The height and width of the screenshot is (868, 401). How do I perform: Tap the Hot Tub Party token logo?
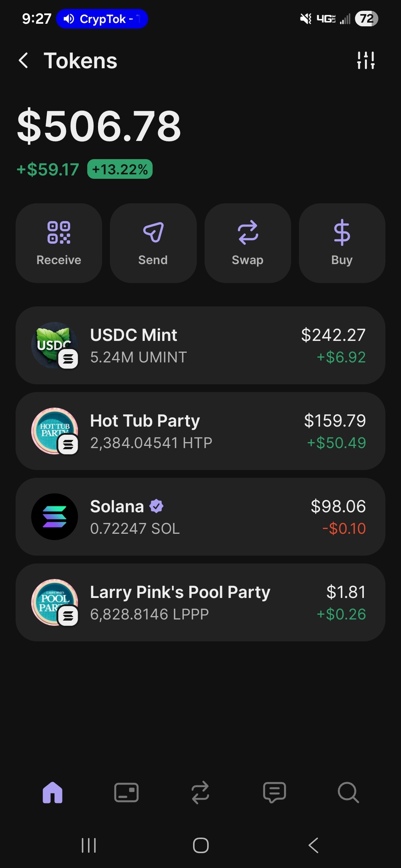[55, 431]
